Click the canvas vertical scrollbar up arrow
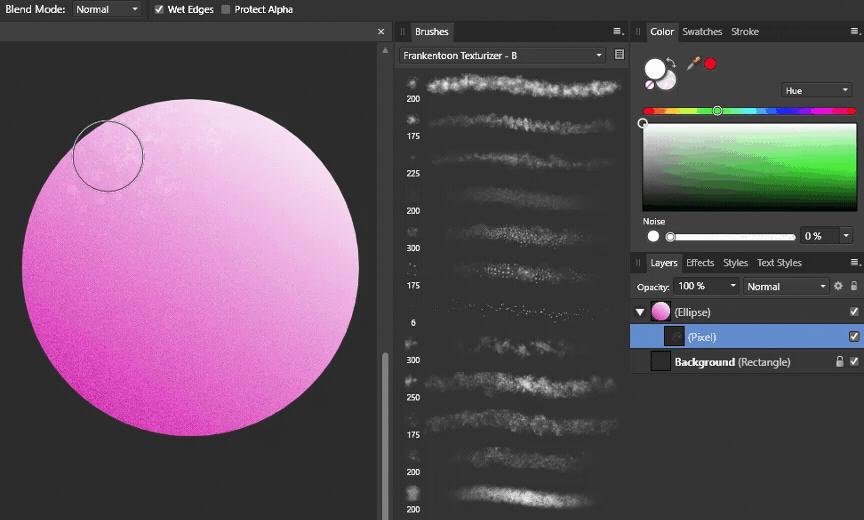Screen dimensions: 864x520 coord(385,50)
